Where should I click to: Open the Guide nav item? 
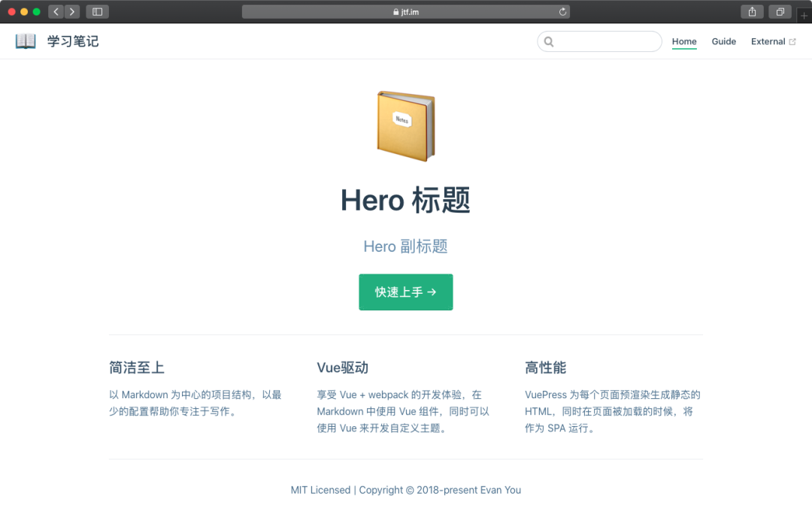[x=723, y=41]
